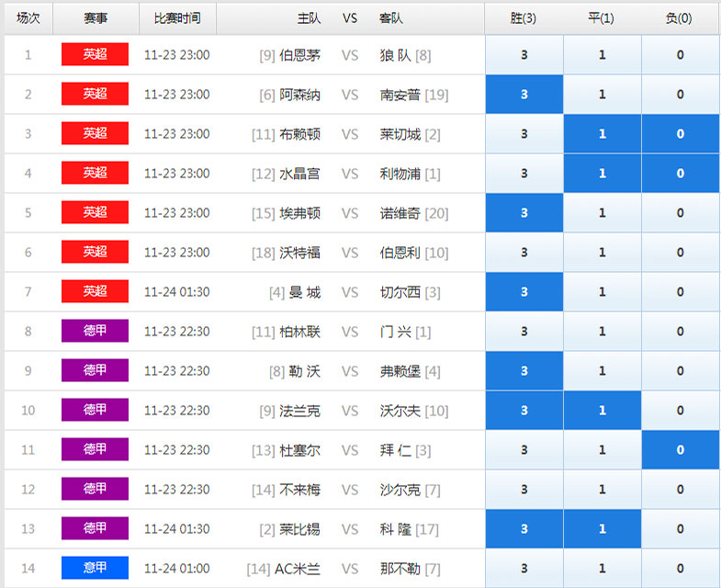
Task: Toggle loss (0) for 水晶宫 vs 利物浦
Action: tap(681, 174)
